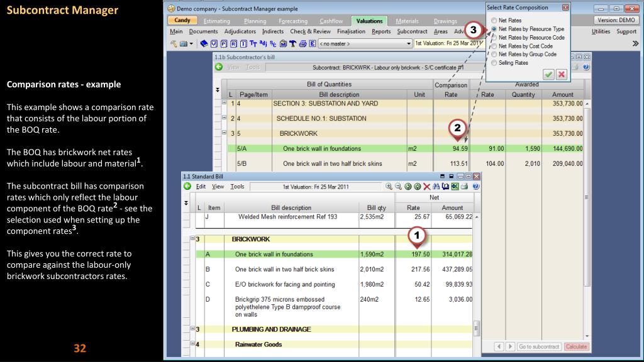Open the Documents menu

point(203,31)
